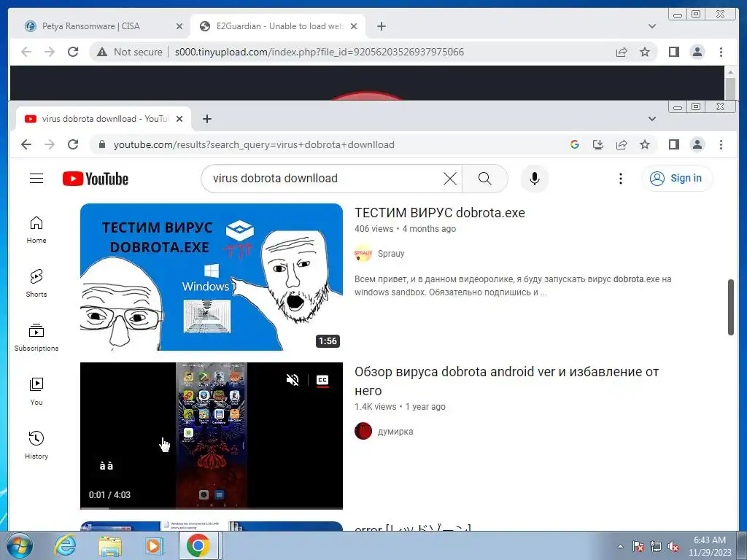Open tab search chevron in back window
The image size is (747, 560).
652,26
